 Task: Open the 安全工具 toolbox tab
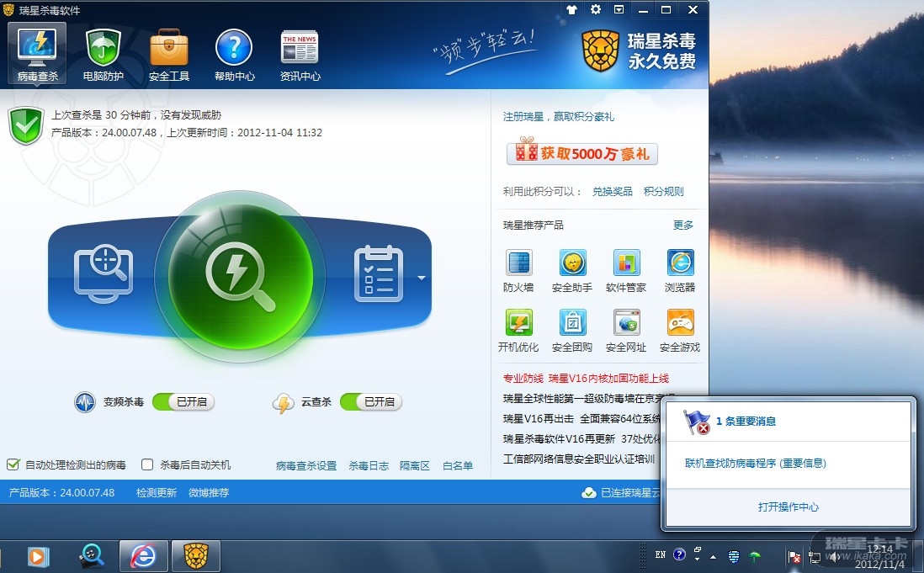pyautogui.click(x=169, y=55)
